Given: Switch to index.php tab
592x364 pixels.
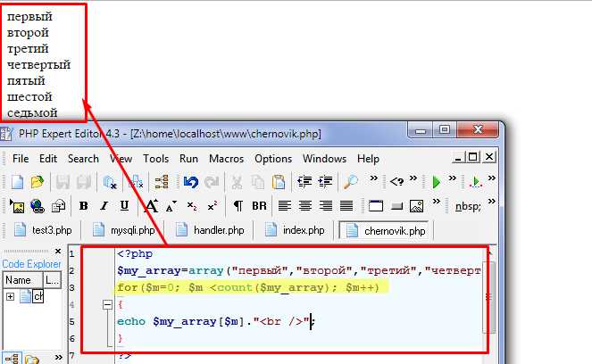Looking at the screenshot, I should pos(296,230).
